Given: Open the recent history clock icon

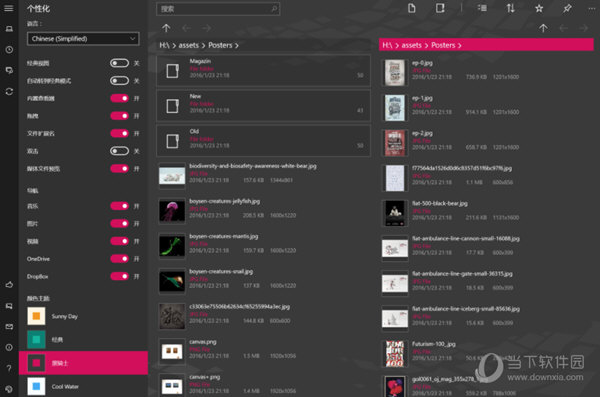Looking at the screenshot, I should [9, 50].
